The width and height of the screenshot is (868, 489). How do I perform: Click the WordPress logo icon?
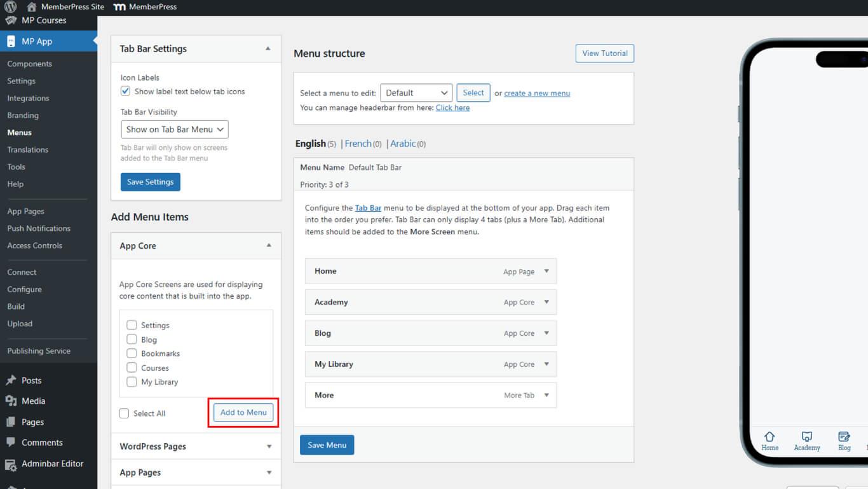10,7
